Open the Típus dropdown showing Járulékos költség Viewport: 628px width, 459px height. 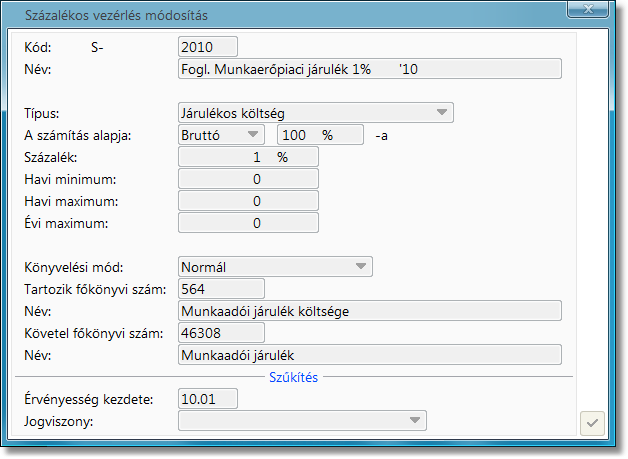pyautogui.click(x=316, y=113)
